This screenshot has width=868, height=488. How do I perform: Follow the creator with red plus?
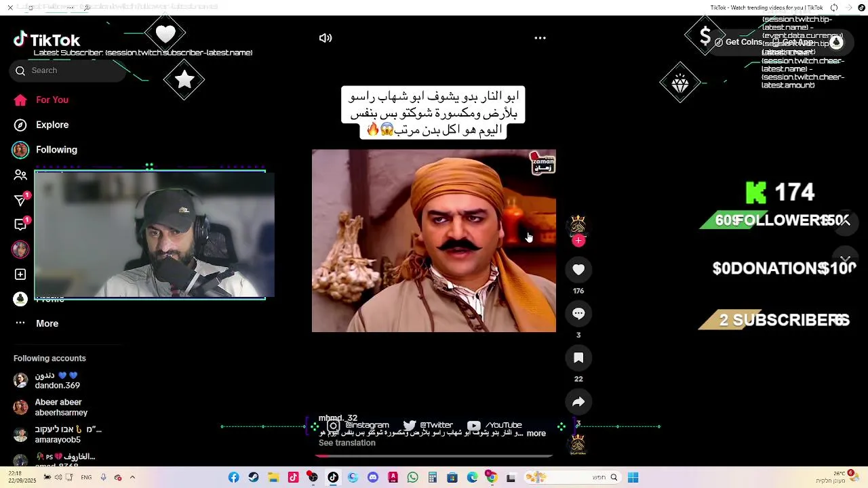click(x=578, y=241)
